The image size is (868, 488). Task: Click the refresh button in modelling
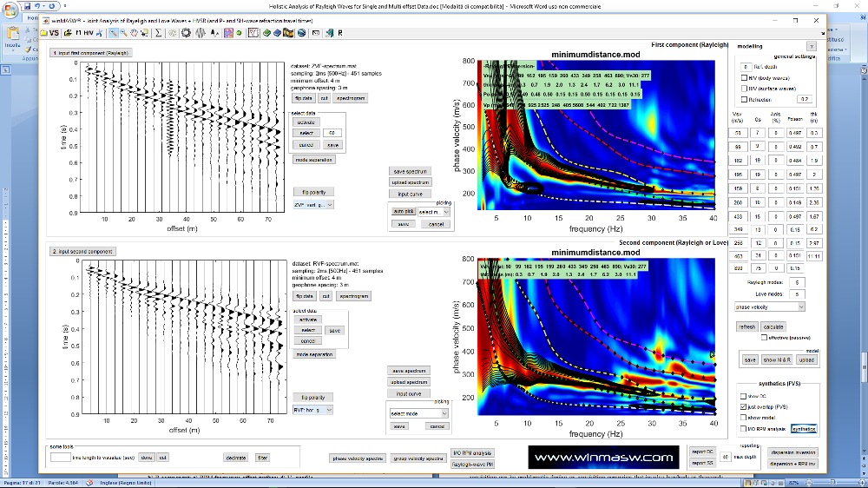pyautogui.click(x=746, y=326)
